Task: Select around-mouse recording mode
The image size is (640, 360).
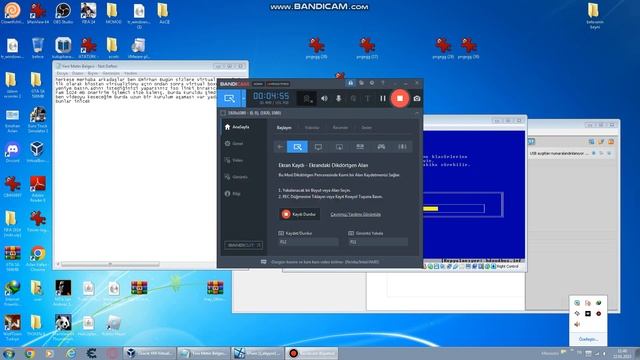Action: 339,147
